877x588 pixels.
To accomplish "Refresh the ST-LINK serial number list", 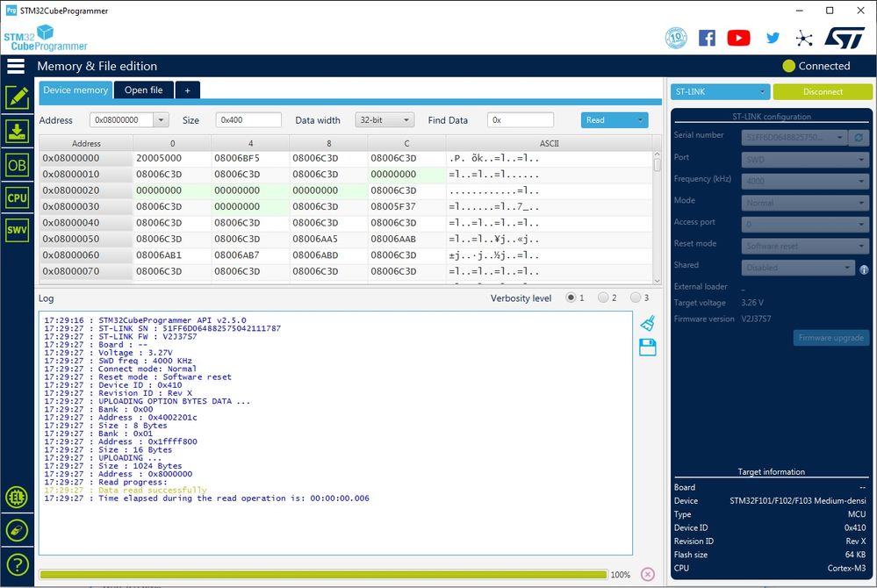I will point(859,138).
